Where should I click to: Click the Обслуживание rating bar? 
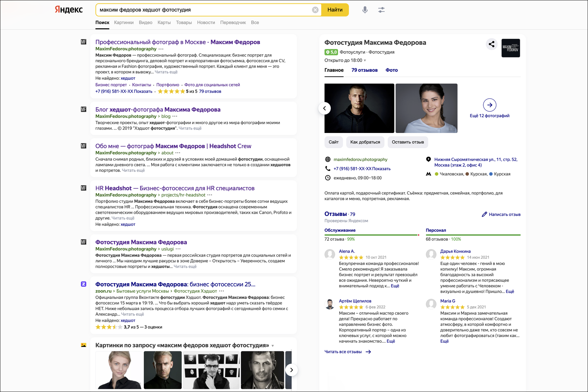372,235
